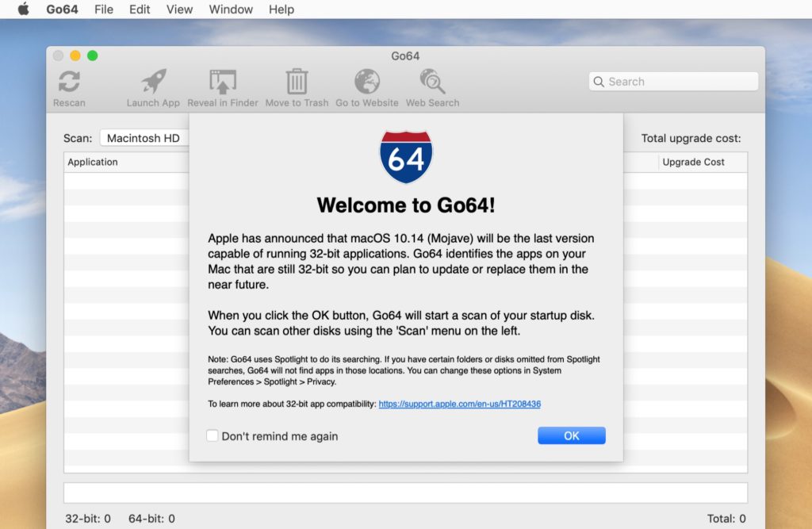Screen dimensions: 812x529
Task: Click the Rescan toolbar icon
Action: tap(69, 82)
